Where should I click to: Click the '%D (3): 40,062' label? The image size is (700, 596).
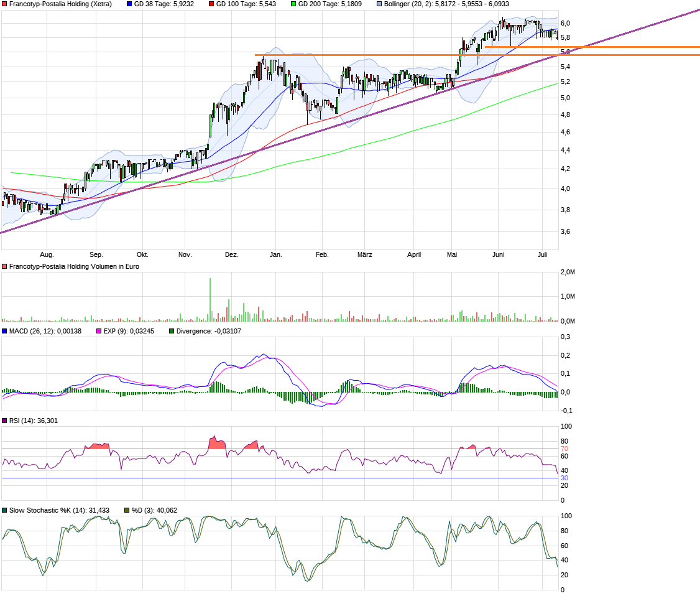pyautogui.click(x=154, y=510)
